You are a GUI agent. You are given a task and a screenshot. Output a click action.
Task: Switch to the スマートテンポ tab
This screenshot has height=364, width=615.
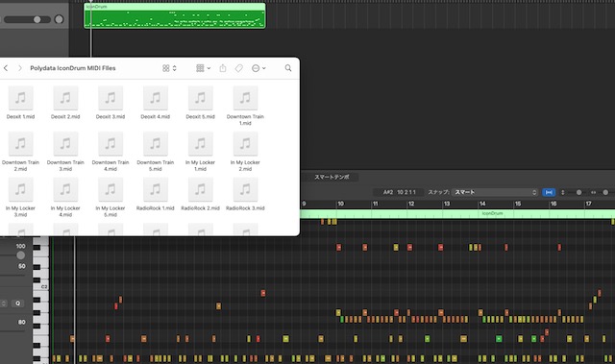coord(332,177)
